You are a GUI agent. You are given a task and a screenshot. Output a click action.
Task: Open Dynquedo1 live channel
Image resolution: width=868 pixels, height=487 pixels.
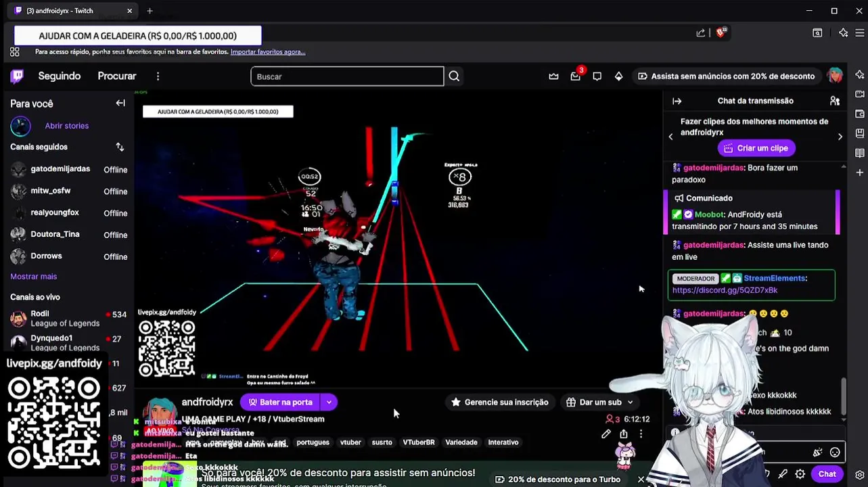[x=68, y=342]
